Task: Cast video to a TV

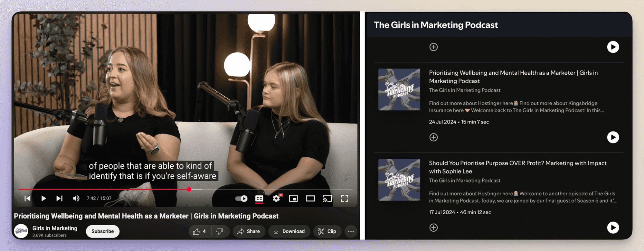Action: [x=327, y=199]
